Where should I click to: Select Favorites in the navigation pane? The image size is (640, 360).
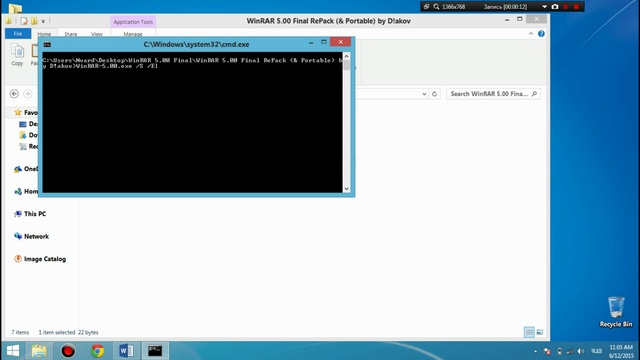point(26,112)
